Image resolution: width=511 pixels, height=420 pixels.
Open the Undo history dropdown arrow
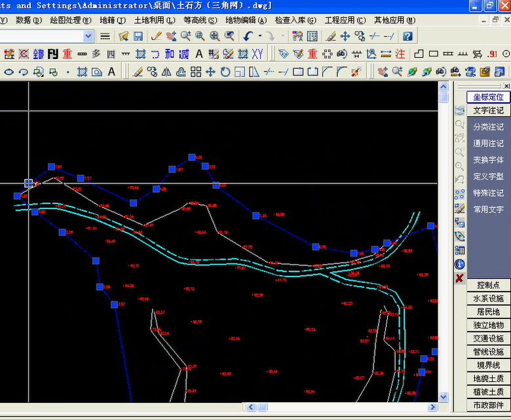tap(260, 36)
